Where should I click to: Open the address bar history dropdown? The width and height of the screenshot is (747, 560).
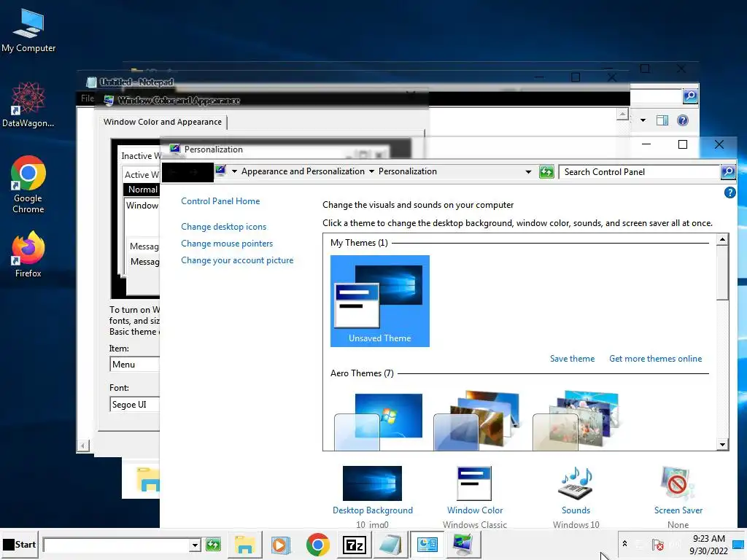click(x=528, y=172)
